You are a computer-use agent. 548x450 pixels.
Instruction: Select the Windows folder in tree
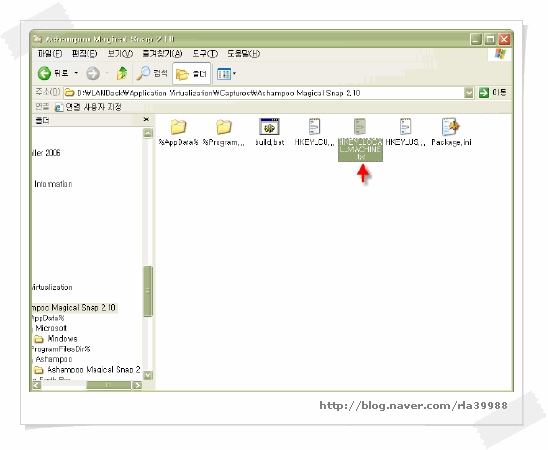tap(55, 339)
